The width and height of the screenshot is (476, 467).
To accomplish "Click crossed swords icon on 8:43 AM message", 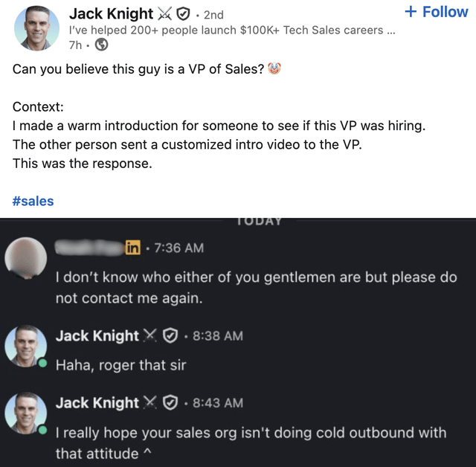I will [151, 403].
